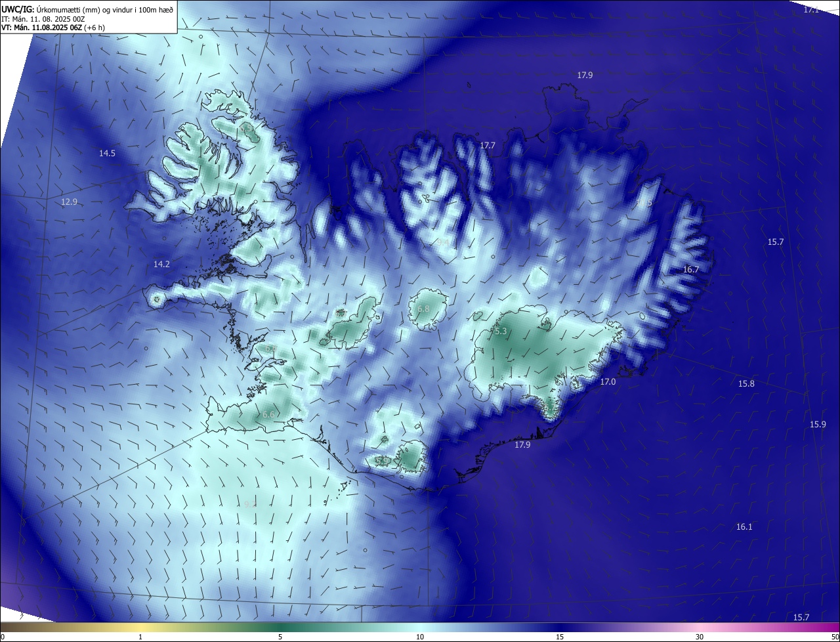This screenshot has height=642, width=840.
Task: Click the 30 tick on the colour scale
Action: point(700,637)
